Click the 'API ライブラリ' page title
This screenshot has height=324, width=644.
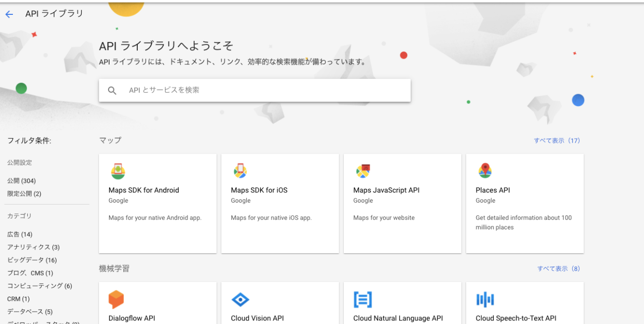54,14
